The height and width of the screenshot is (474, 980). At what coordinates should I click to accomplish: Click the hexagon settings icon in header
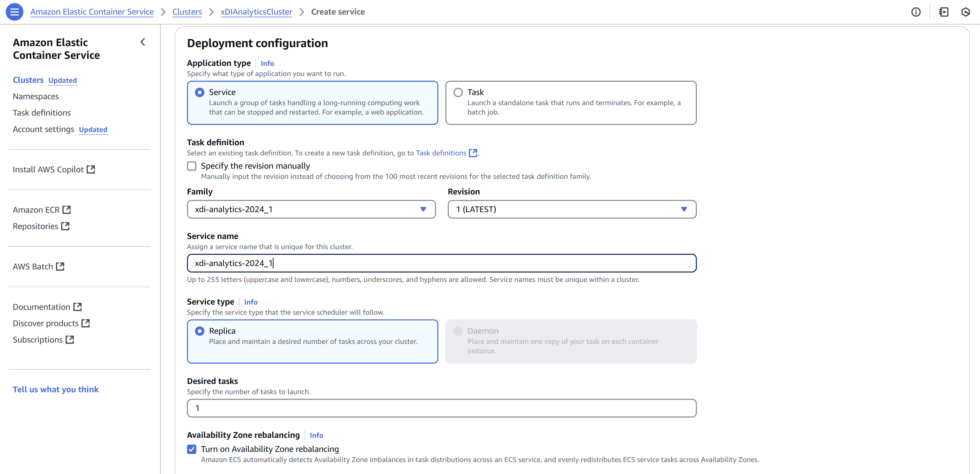pos(965,12)
